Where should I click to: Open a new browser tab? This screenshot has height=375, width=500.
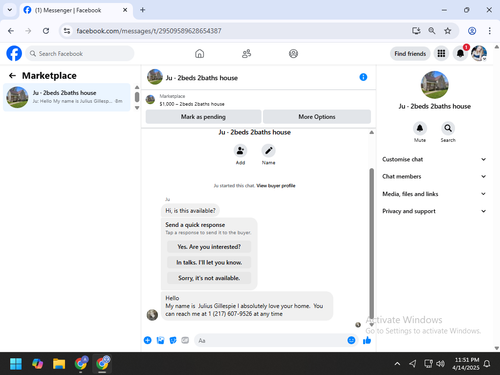point(142,10)
